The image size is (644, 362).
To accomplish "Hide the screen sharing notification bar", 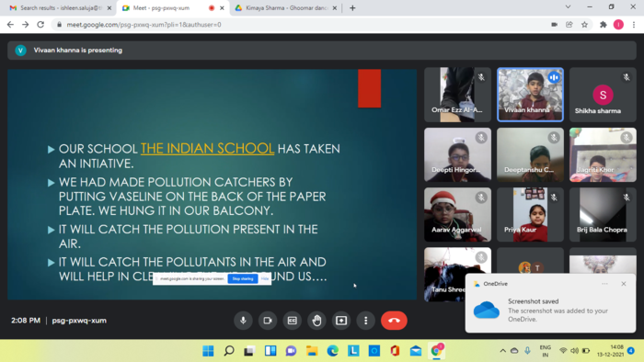I will (265, 278).
